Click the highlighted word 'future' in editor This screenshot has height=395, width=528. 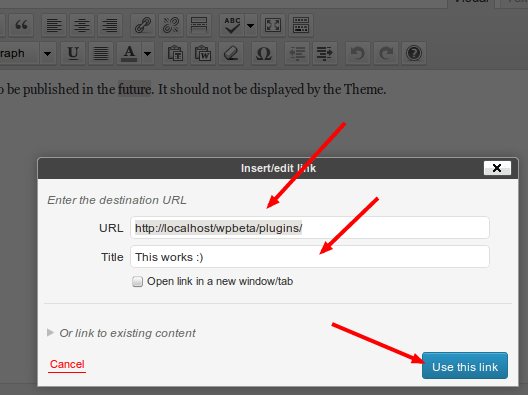coord(134,89)
